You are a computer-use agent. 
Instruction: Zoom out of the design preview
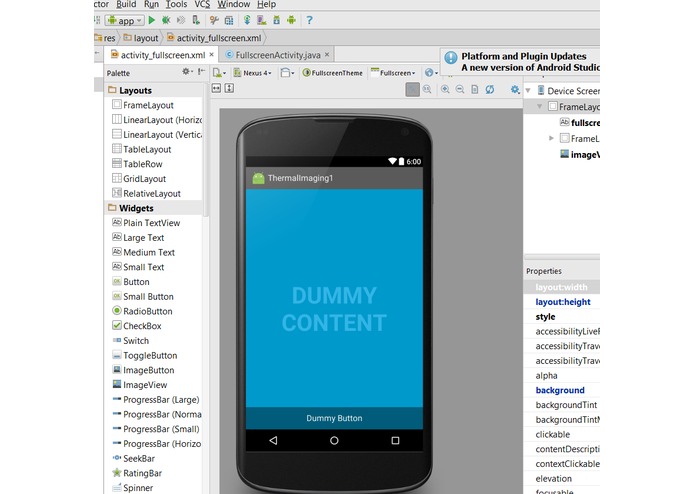tap(460, 89)
